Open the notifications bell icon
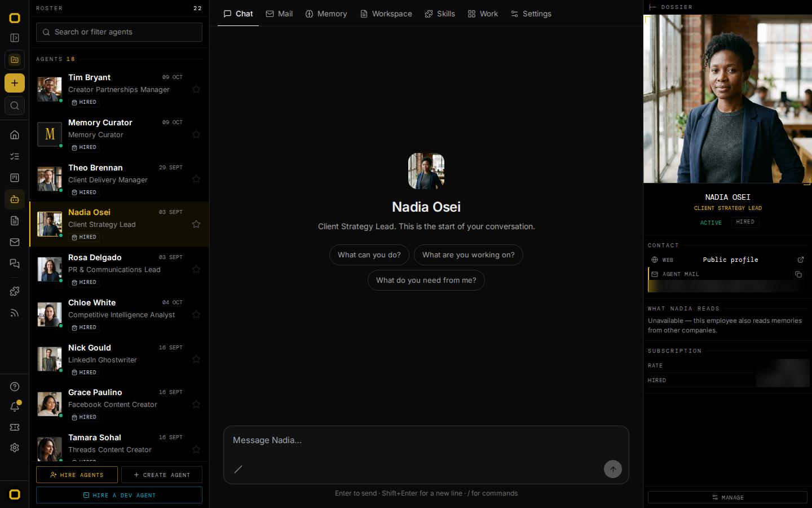 pyautogui.click(x=15, y=407)
